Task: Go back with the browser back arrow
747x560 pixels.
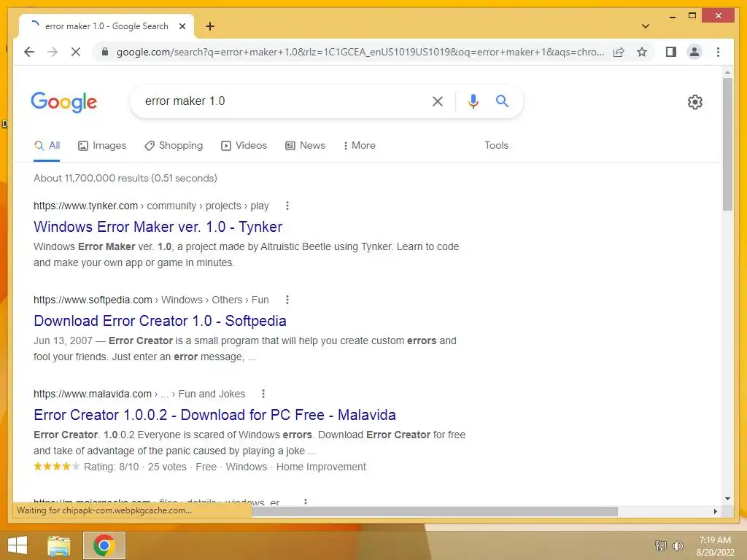Action: click(29, 52)
